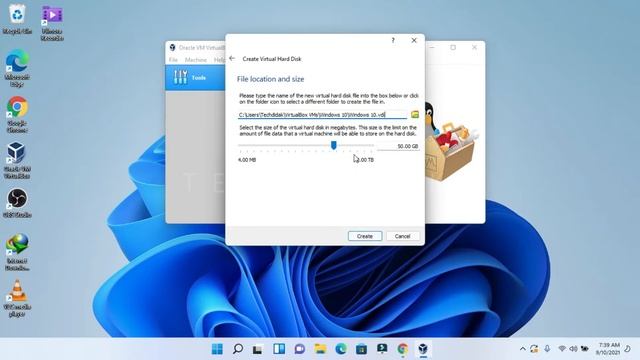Open volume control in system tray

tap(573, 349)
